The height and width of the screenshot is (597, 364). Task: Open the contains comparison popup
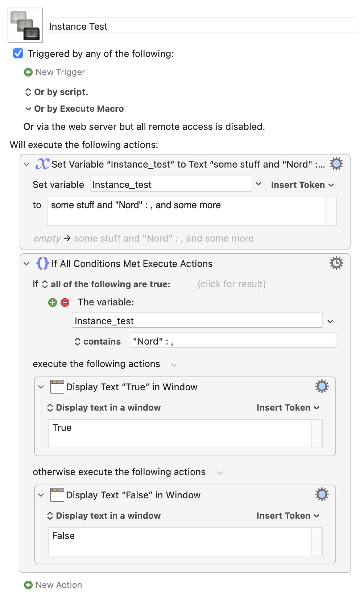pos(98,342)
